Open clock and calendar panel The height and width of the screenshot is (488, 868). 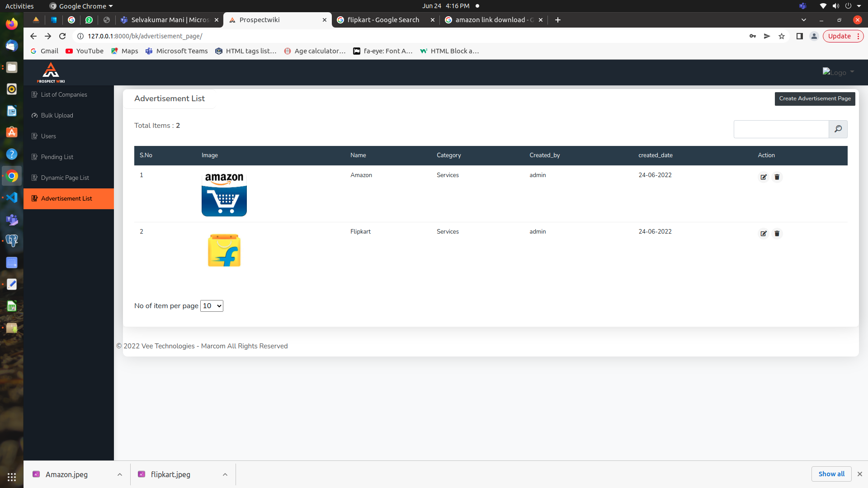click(x=446, y=6)
